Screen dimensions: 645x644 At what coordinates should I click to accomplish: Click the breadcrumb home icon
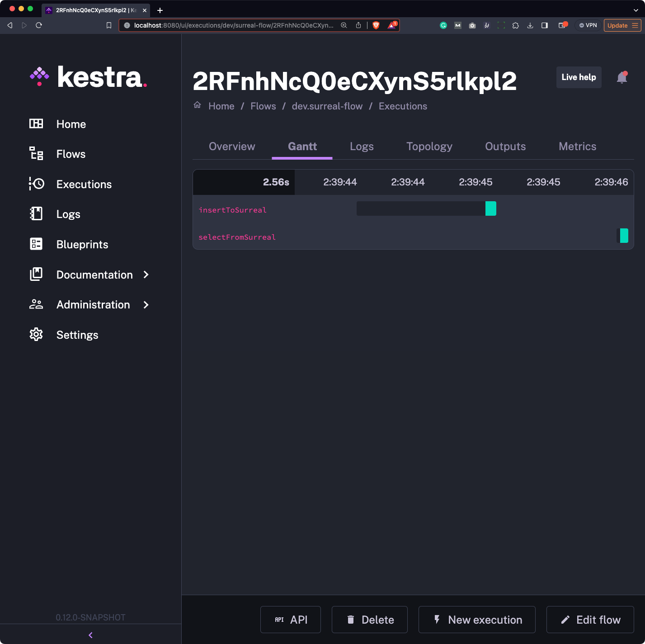198,105
